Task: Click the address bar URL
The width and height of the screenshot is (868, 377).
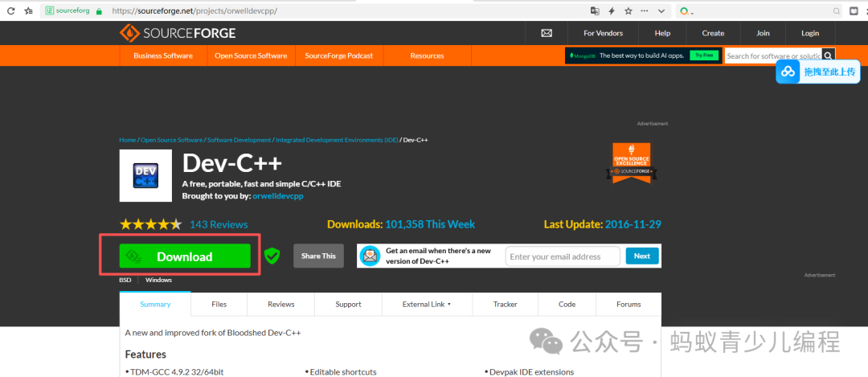Action: coord(194,10)
